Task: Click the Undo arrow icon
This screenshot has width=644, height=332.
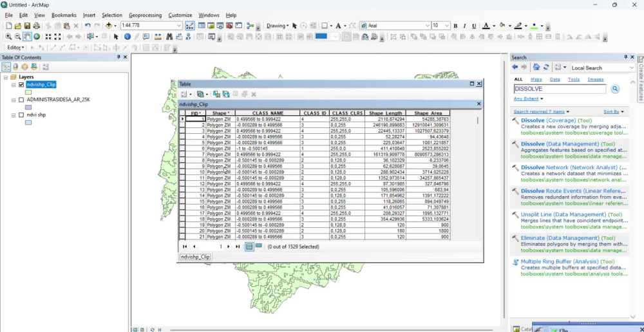Action: [88, 26]
